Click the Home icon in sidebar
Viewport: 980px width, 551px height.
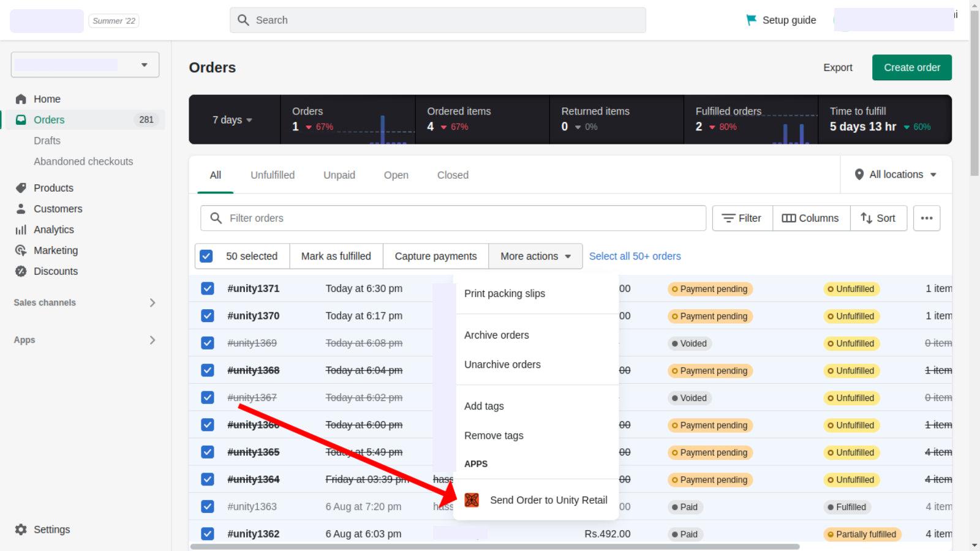[21, 99]
